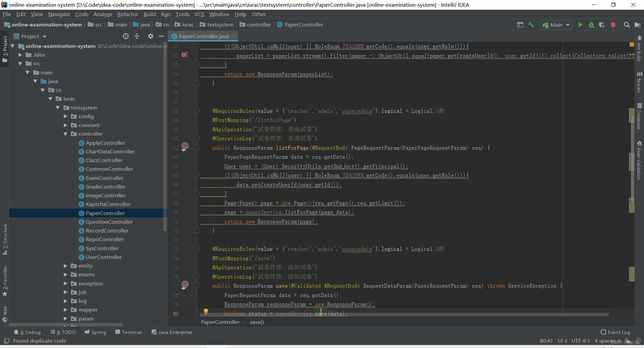The image size is (644, 348).
Task: Open the Maven side panel
Action: (639, 82)
